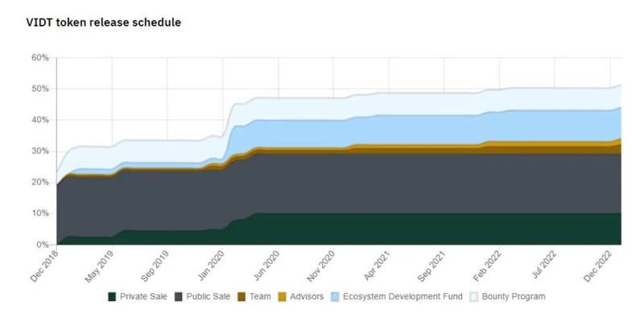Click the Public Sale legend label
Screen dimensions: 644x314
point(208,297)
